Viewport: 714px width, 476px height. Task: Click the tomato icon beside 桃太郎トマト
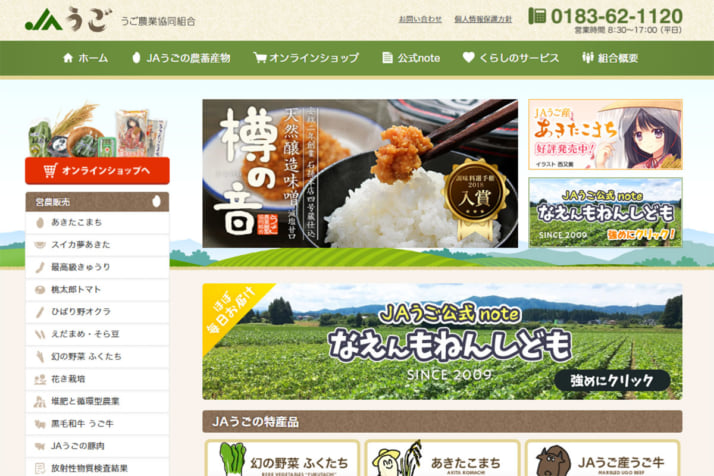pyautogui.click(x=39, y=289)
